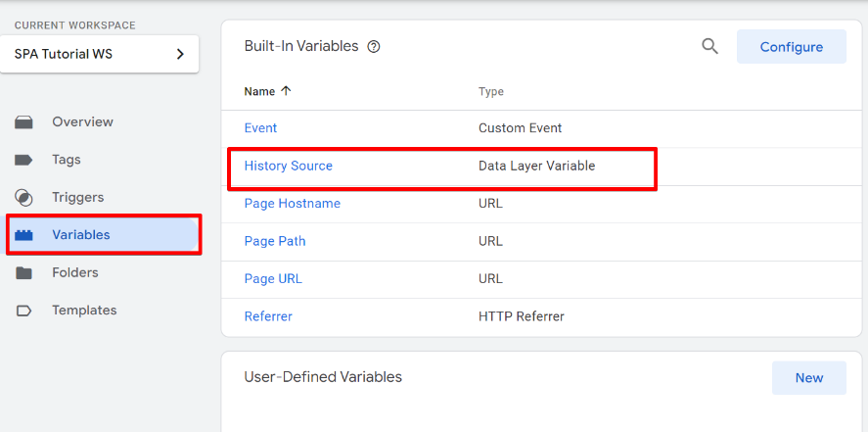The width and height of the screenshot is (868, 432).
Task: Click the Templates outline icon
Action: tap(23, 311)
